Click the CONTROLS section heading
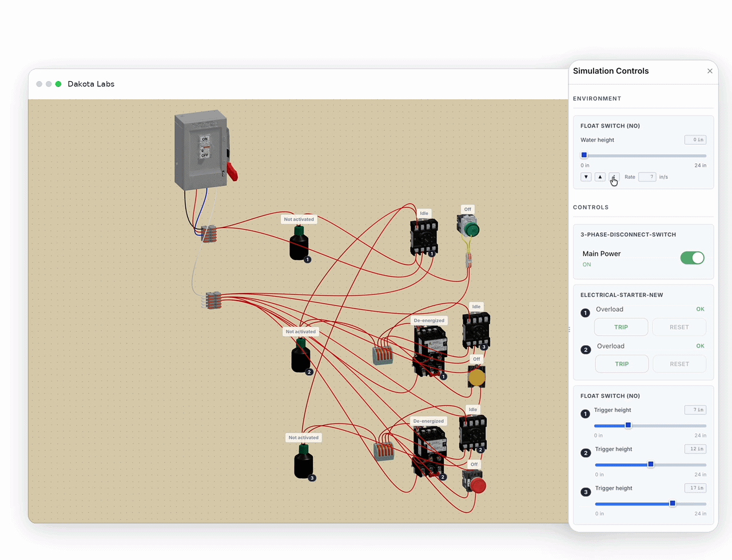The width and height of the screenshot is (732, 560). click(x=591, y=207)
